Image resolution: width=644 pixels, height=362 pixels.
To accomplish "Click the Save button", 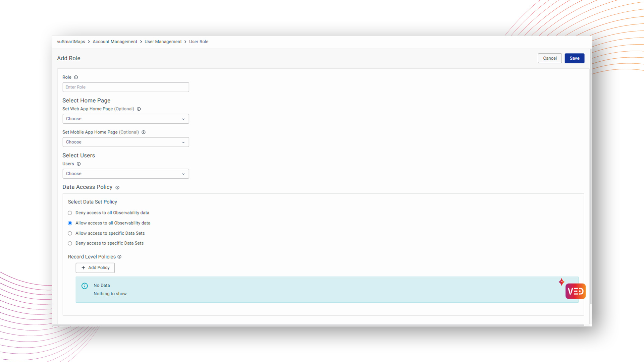I will coord(574,58).
